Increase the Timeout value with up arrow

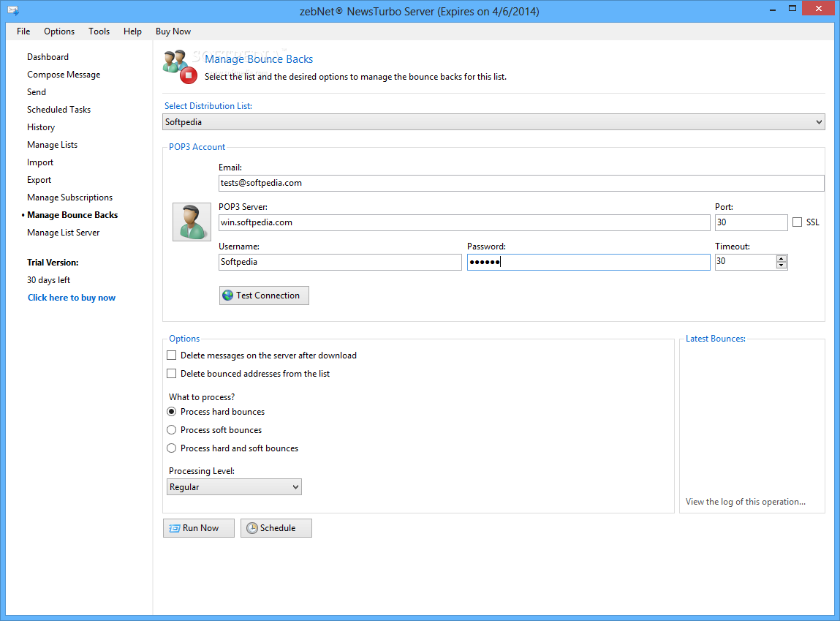click(781, 258)
